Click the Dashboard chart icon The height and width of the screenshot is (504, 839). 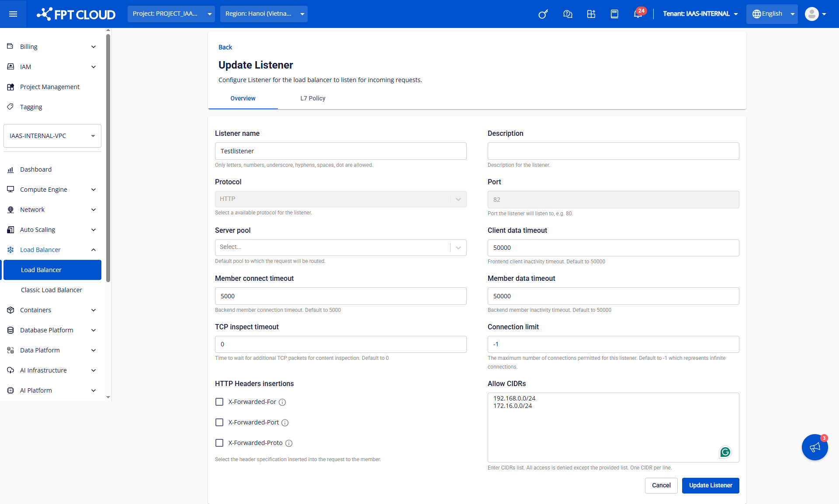click(x=10, y=169)
